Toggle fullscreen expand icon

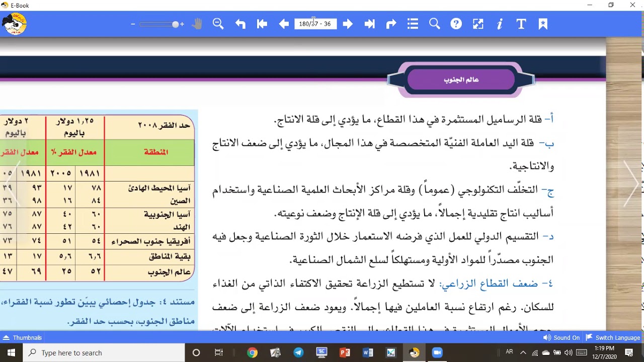click(x=478, y=24)
